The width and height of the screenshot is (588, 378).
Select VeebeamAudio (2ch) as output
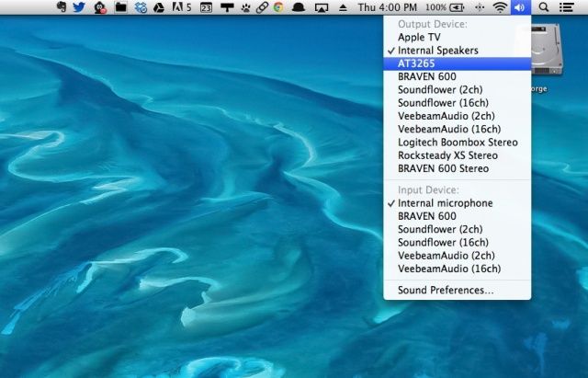458,116
